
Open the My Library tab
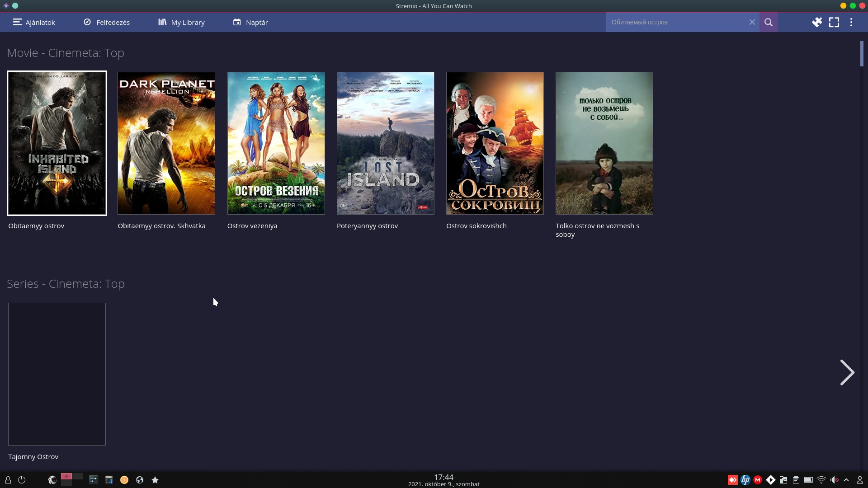(x=181, y=22)
